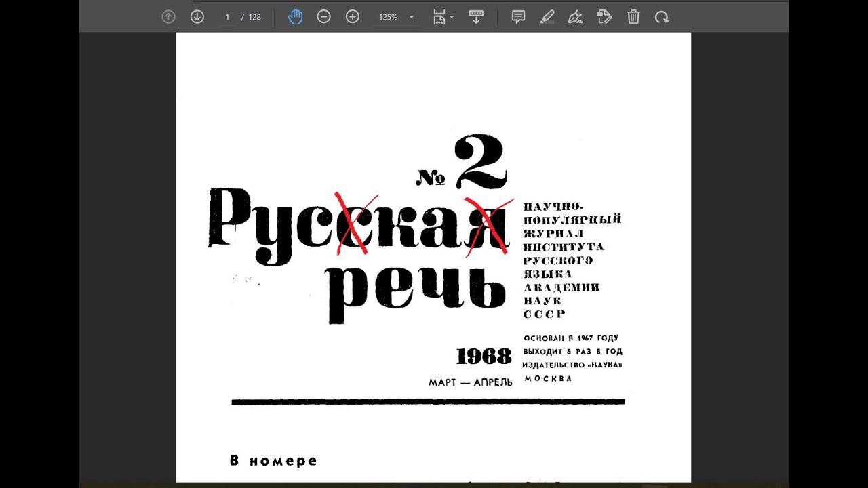This screenshot has height=488, width=868.
Task: Click the total page count 128
Action: [x=254, y=17]
